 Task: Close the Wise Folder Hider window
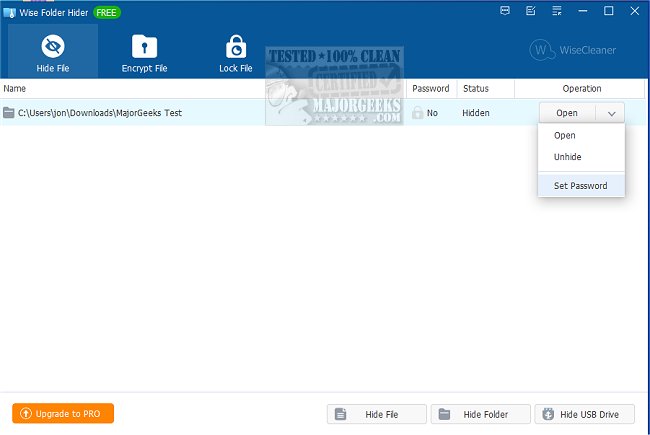pyautogui.click(x=635, y=11)
